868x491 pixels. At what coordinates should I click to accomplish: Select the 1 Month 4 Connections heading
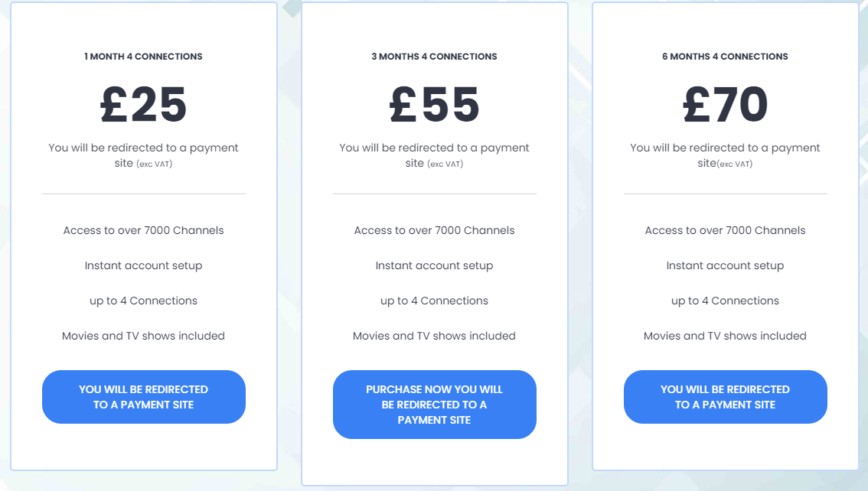[143, 57]
